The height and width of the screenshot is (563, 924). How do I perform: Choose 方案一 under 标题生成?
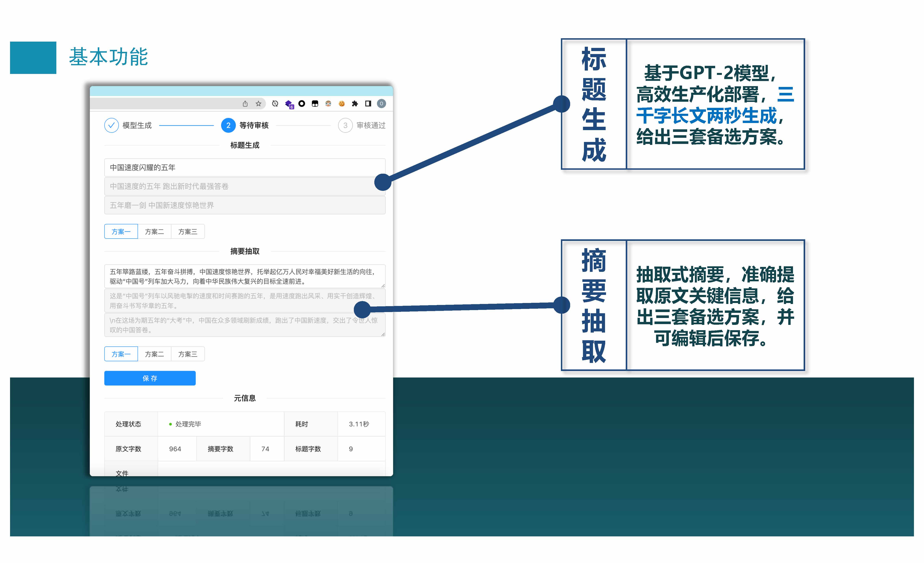click(x=121, y=232)
